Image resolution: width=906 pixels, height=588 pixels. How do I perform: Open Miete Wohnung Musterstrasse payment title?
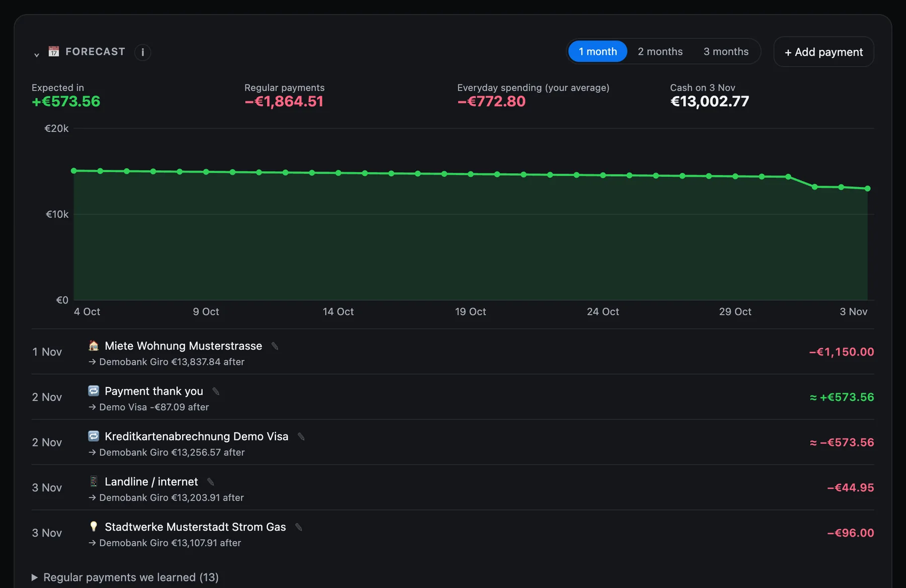point(183,346)
